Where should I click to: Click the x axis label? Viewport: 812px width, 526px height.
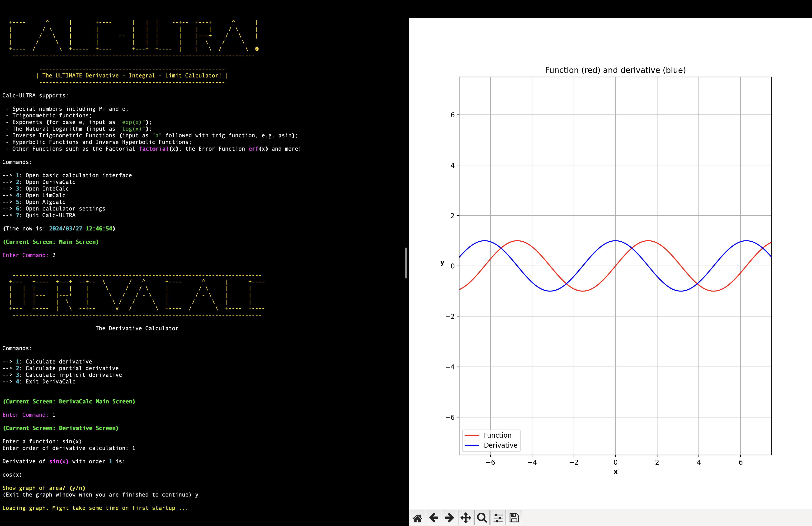(615, 472)
